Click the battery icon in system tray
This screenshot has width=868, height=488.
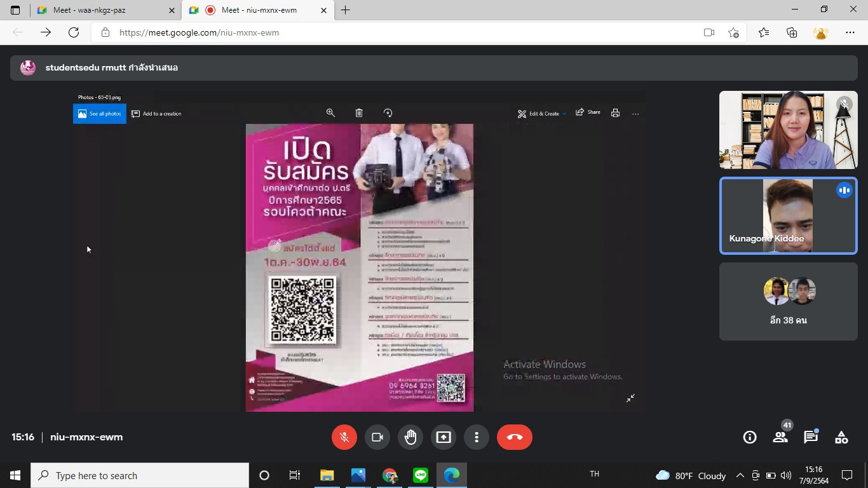pos(771,475)
